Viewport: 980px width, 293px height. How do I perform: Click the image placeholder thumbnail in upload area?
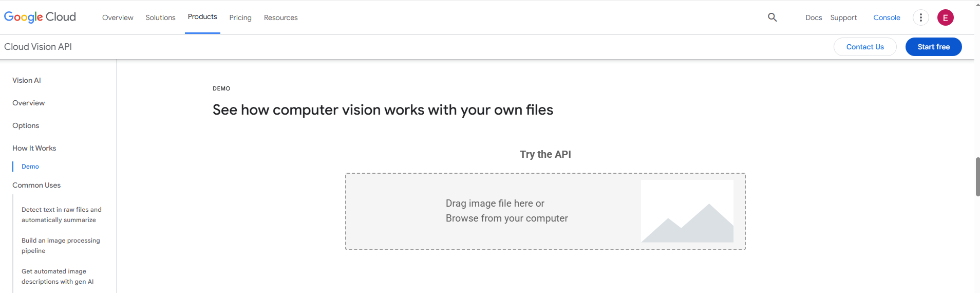(687, 211)
